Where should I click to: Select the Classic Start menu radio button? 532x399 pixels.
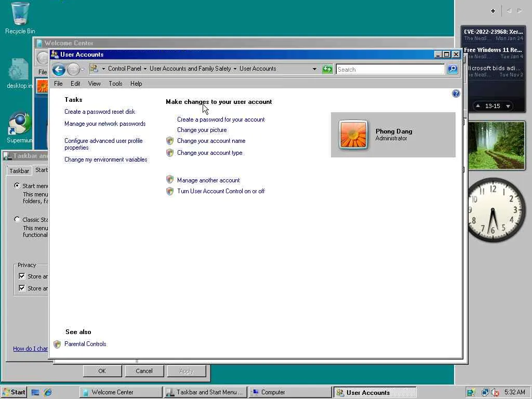click(17, 220)
